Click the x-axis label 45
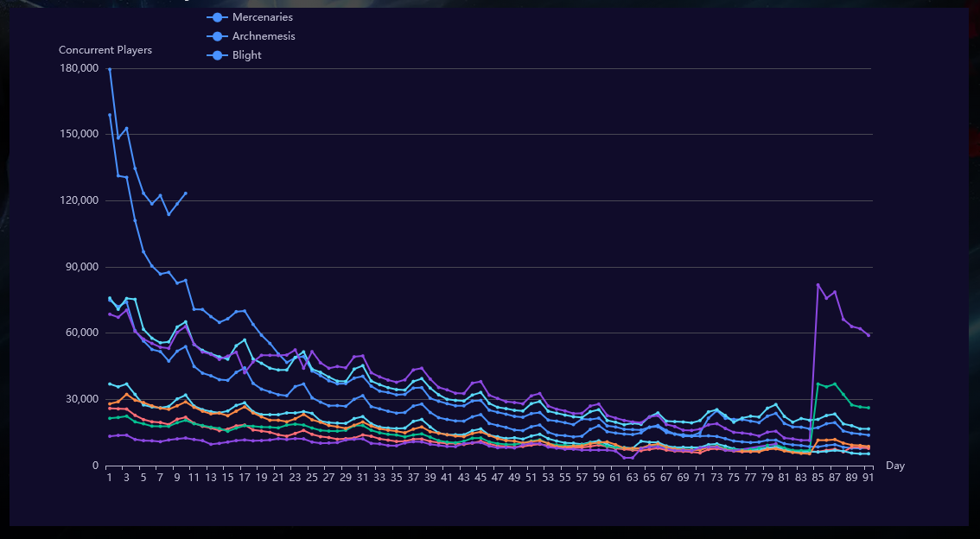The height and width of the screenshot is (539, 980). pyautogui.click(x=480, y=478)
